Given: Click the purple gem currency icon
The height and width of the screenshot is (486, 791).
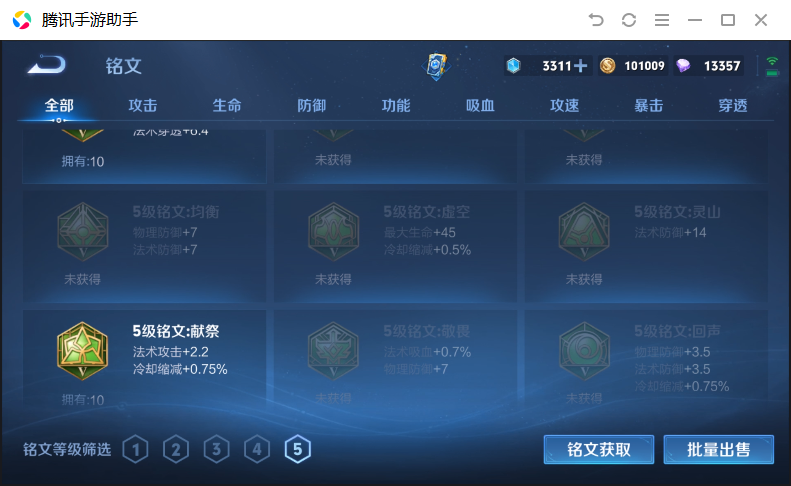Looking at the screenshot, I should (683, 66).
